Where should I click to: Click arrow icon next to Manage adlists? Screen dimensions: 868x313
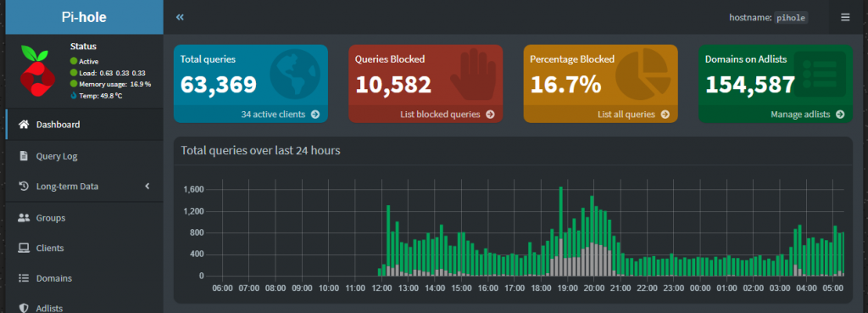pyautogui.click(x=840, y=115)
